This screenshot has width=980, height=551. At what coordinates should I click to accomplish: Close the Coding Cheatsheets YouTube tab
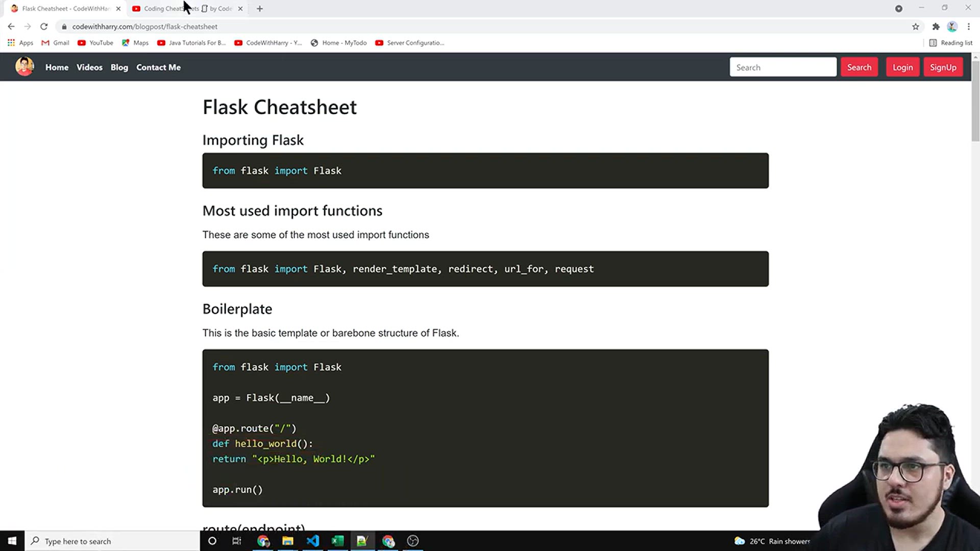pos(240,9)
